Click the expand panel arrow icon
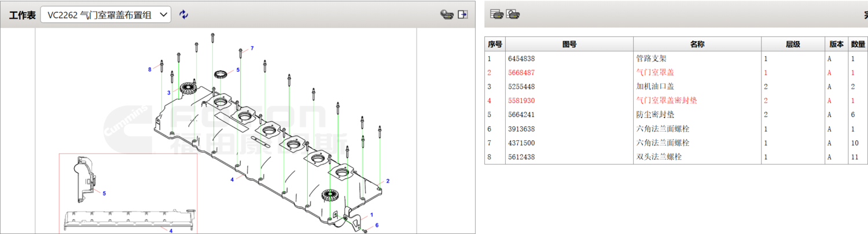The width and height of the screenshot is (868, 234). coord(463,14)
